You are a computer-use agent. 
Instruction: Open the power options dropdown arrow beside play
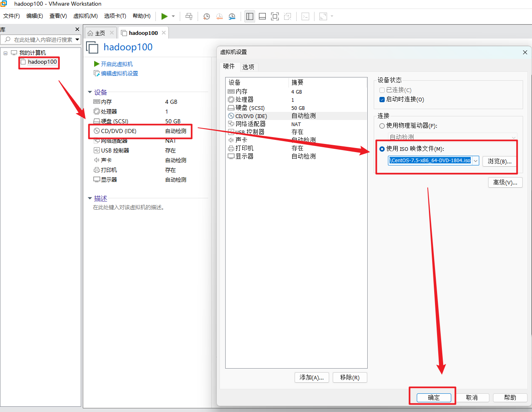click(x=173, y=16)
